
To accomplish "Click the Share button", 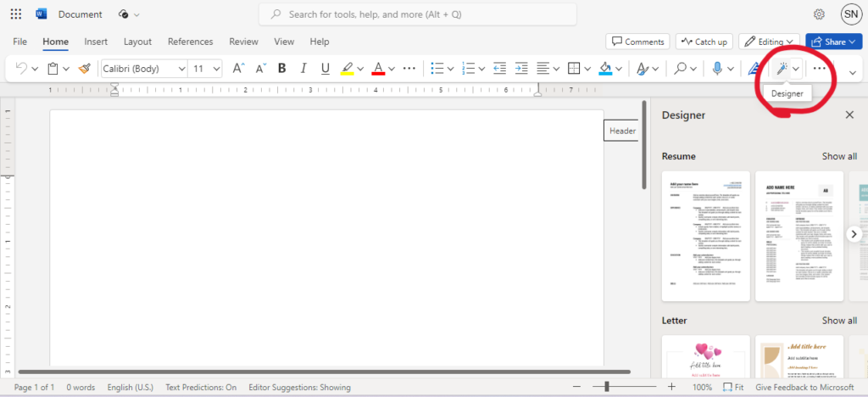I will (x=834, y=42).
